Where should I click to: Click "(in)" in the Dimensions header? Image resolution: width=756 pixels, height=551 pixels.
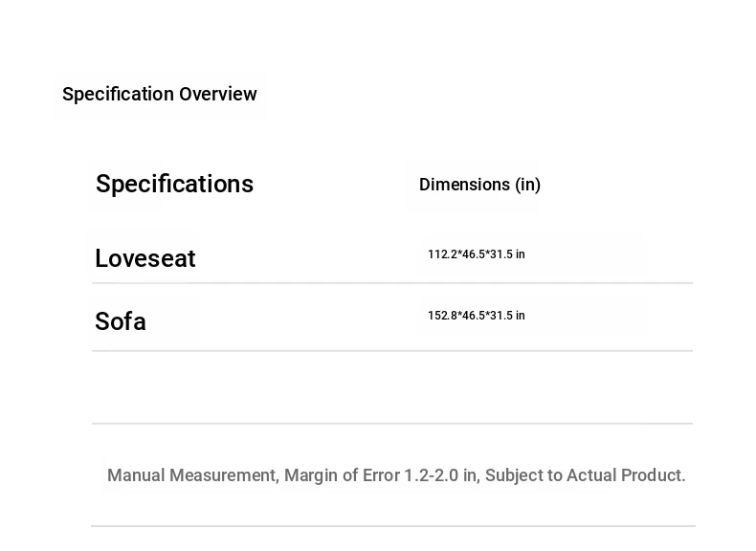527,185
